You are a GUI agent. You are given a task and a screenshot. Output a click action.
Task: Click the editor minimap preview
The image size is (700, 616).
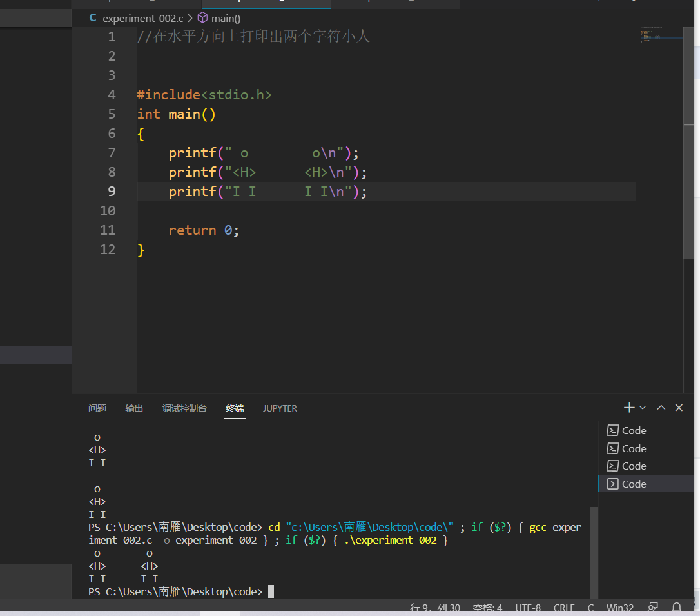(x=661, y=35)
